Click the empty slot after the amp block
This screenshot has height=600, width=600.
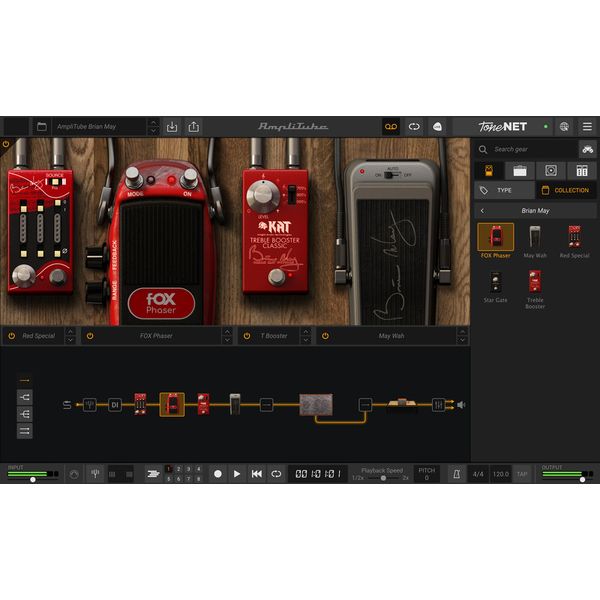[x=365, y=404]
